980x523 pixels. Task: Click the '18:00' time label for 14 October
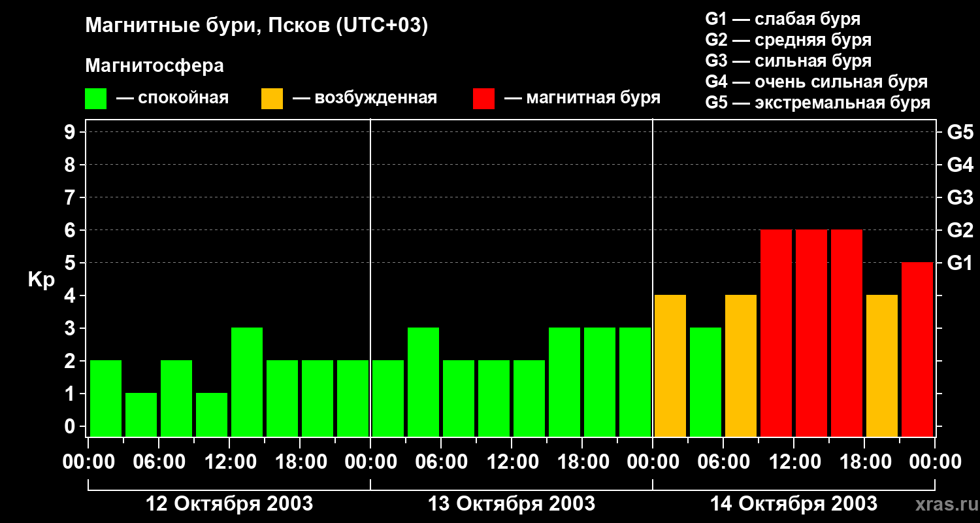point(864,462)
